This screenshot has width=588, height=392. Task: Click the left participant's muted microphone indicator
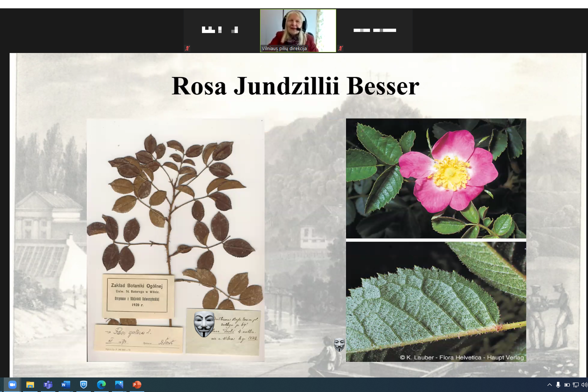point(187,48)
